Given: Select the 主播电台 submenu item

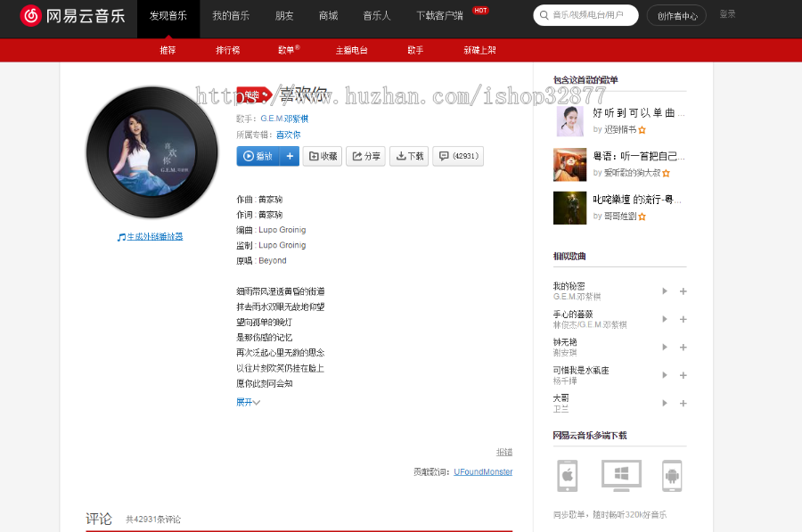Looking at the screenshot, I should 351,50.
